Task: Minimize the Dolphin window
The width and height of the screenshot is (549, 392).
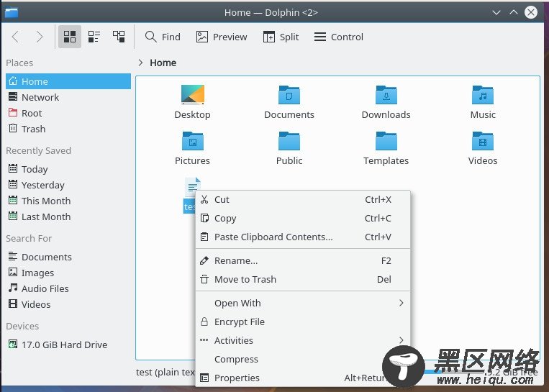Action: pos(496,13)
